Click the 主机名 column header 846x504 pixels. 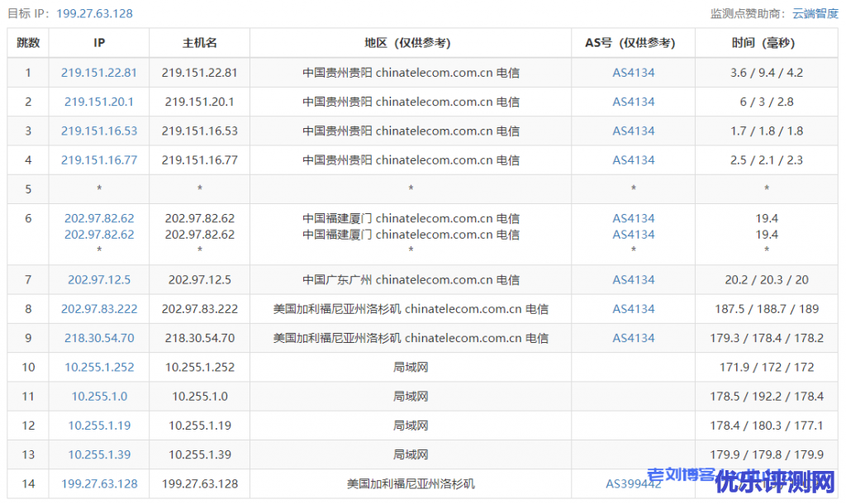coord(199,43)
